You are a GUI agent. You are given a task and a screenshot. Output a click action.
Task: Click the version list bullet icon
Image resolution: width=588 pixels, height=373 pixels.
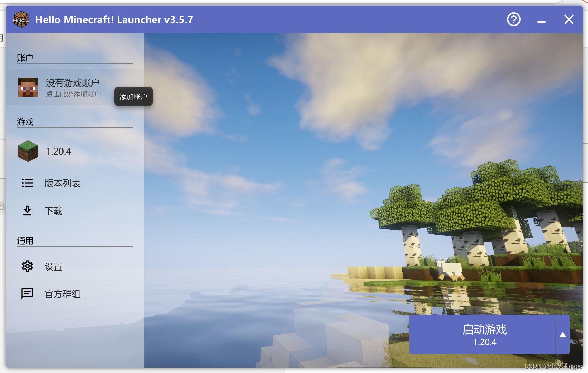[x=27, y=183]
